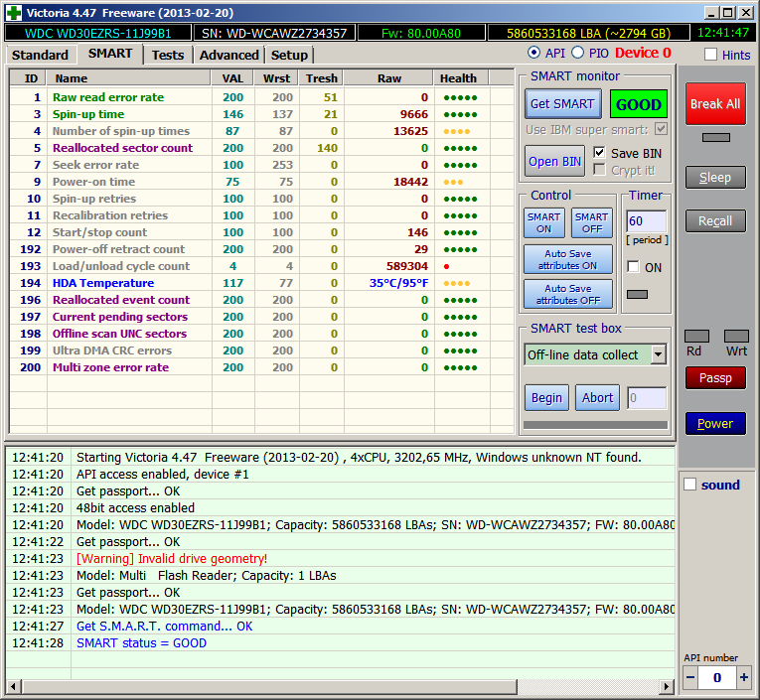
Task: Click the SMART OFF control button
Action: point(591,223)
